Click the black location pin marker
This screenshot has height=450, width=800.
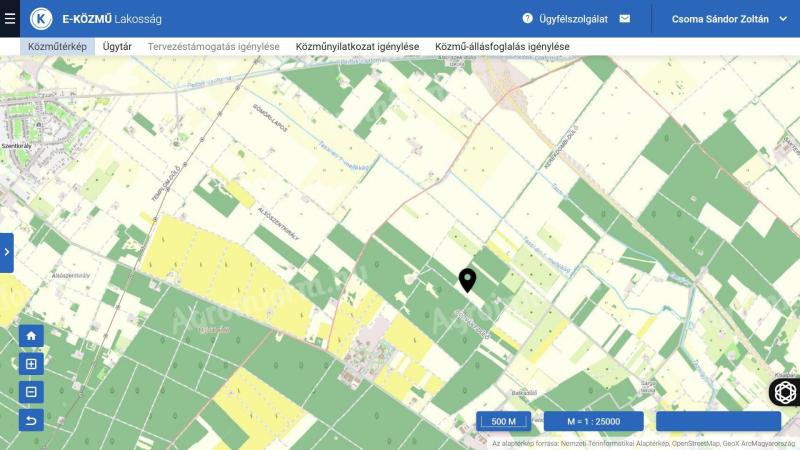point(467,280)
